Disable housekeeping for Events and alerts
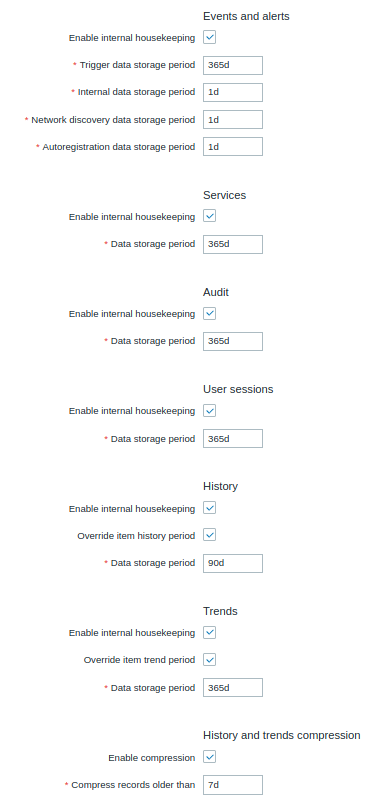Image resolution: width=383 pixels, height=799 pixels. [209, 37]
